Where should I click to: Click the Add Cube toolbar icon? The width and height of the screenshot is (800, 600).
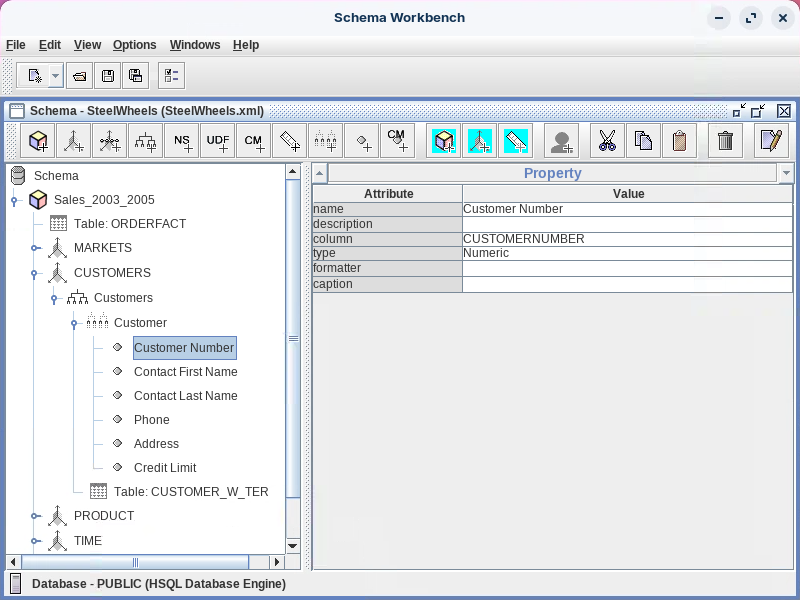[x=40, y=141]
